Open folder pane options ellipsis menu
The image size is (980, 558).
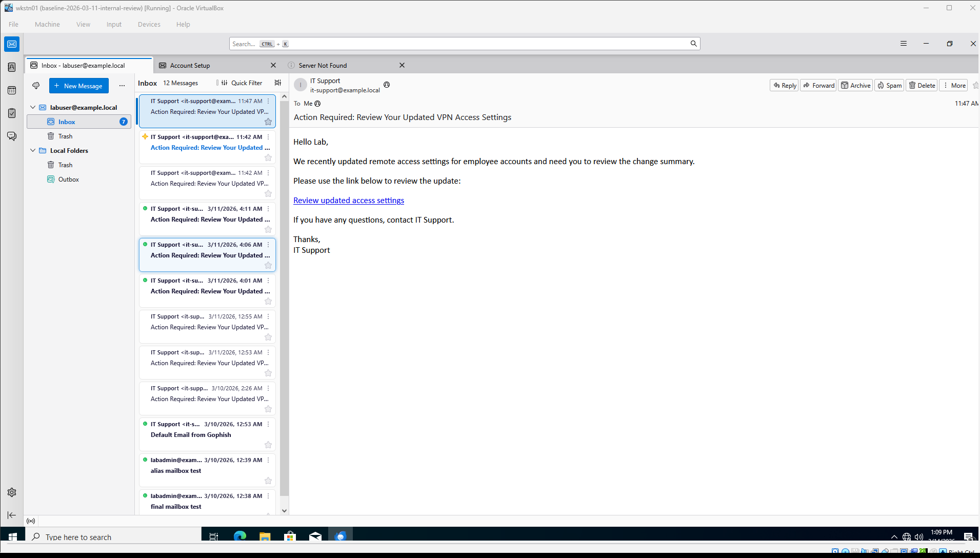pyautogui.click(x=122, y=86)
